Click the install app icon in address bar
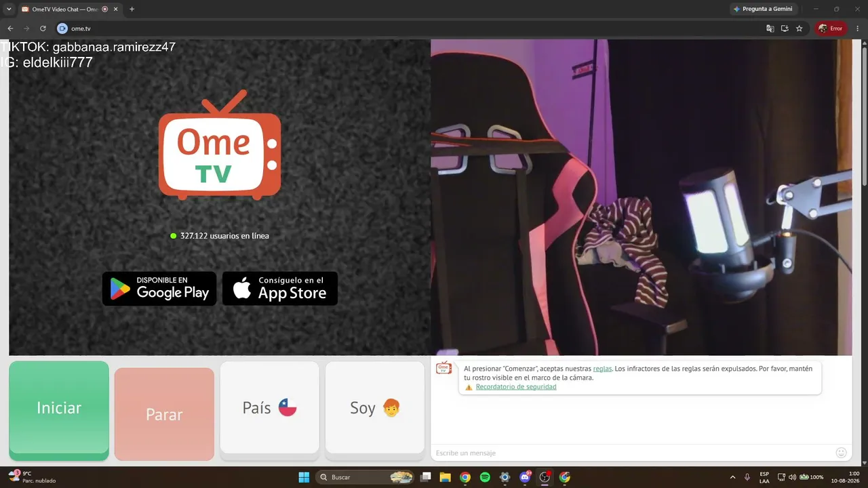The width and height of the screenshot is (868, 488). 785,28
